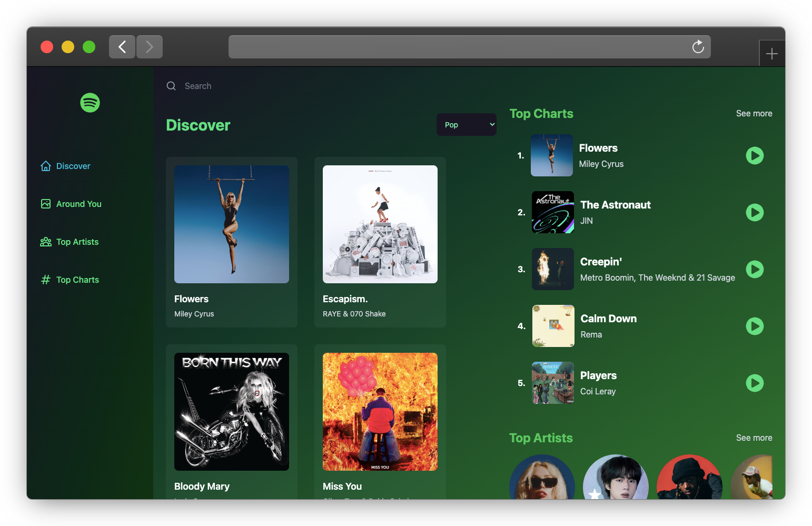Image resolution: width=812 pixels, height=526 pixels.
Task: Go to Around You in sidebar
Action: click(x=71, y=204)
